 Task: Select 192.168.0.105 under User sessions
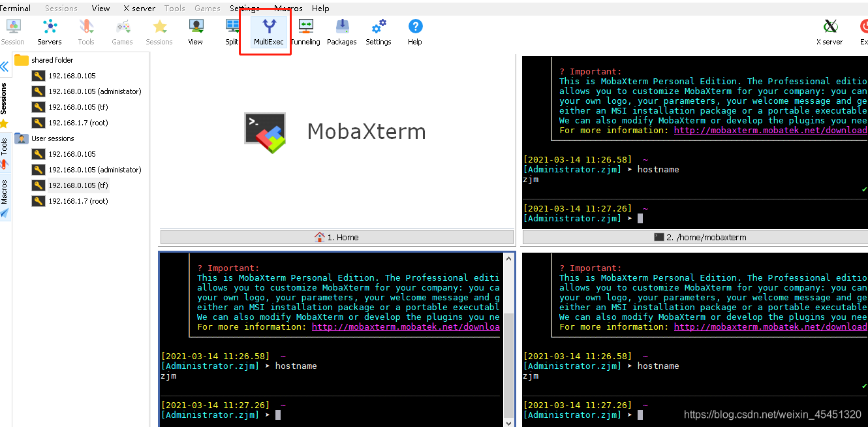pyautogui.click(x=72, y=154)
